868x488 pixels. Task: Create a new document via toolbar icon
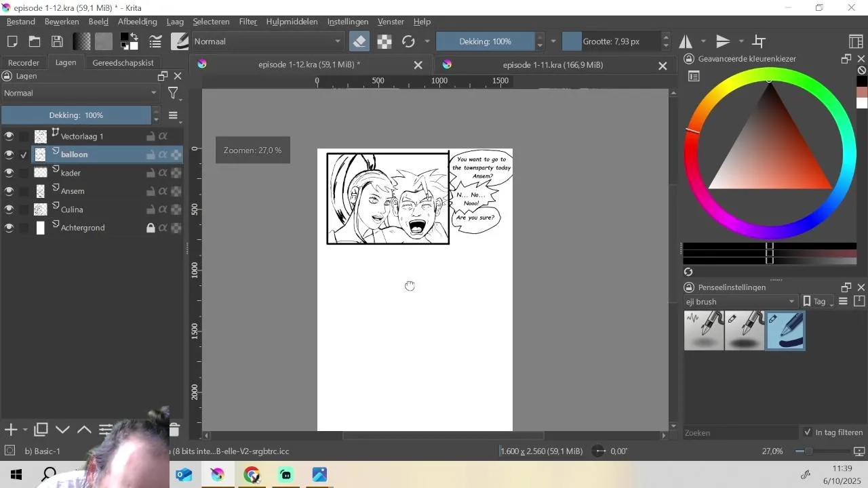pyautogui.click(x=12, y=41)
